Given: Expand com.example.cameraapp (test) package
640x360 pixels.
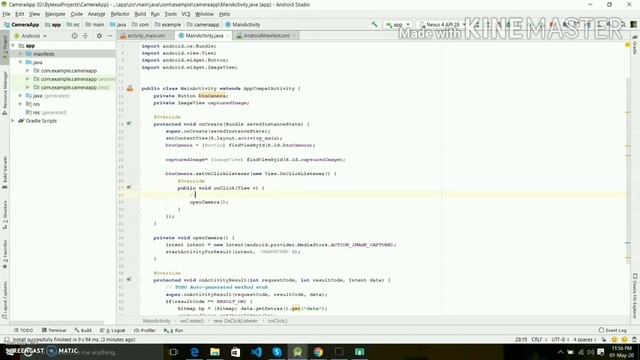Looking at the screenshot, I should pyautogui.click(x=28, y=87).
